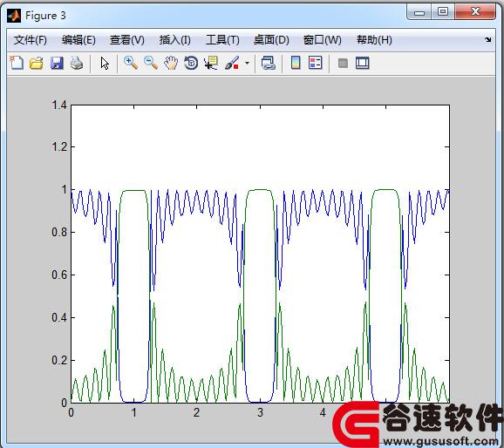This screenshot has height=448, width=504.
Task: Insert legend with the legend icon
Action: 315,63
